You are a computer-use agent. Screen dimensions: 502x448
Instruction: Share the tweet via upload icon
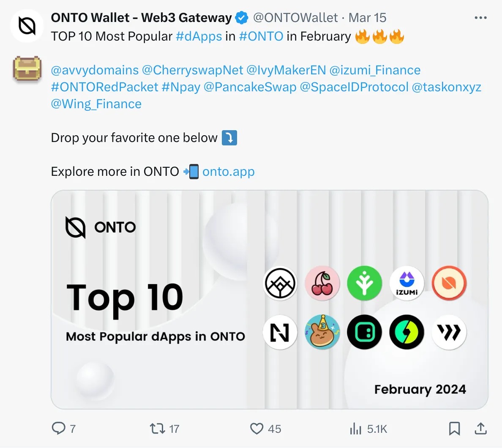point(480,429)
